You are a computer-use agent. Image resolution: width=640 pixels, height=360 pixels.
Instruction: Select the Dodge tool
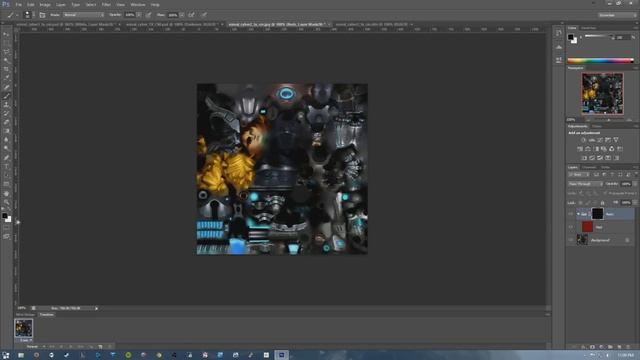pyautogui.click(x=6, y=149)
